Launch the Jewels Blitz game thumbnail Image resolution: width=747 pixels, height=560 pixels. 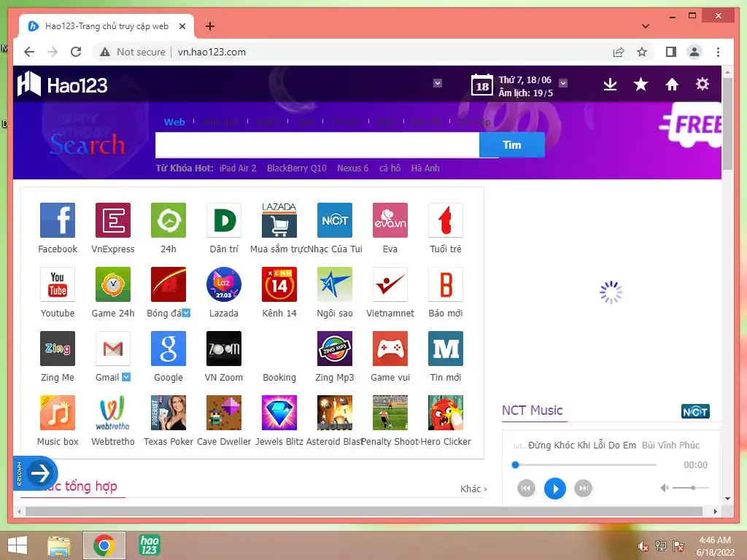(279, 413)
